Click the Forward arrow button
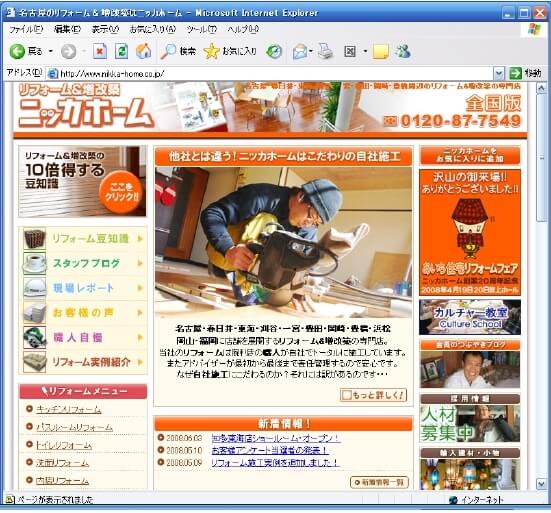Screen dimensions: 551x513 coord(68,51)
